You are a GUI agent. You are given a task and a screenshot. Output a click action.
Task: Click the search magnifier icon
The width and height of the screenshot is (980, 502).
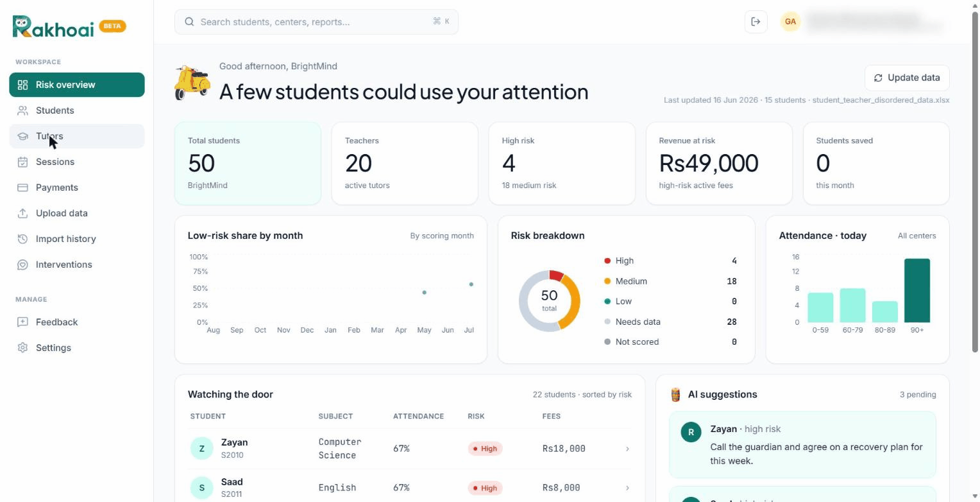[189, 22]
